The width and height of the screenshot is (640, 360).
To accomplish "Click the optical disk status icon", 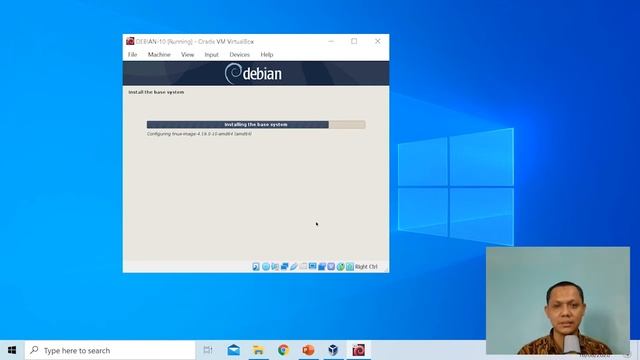I will tap(266, 267).
